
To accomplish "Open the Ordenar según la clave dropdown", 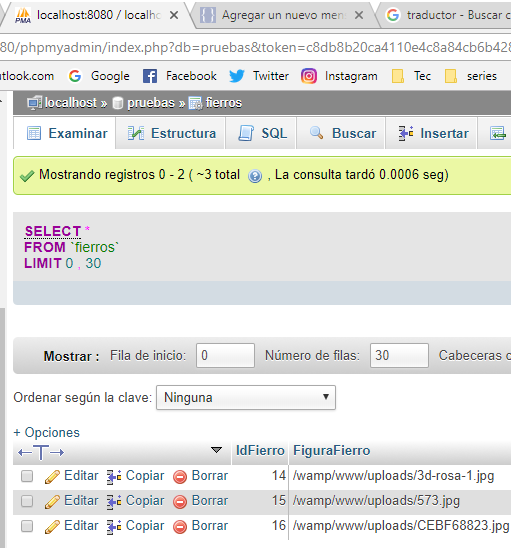I will [x=246, y=397].
